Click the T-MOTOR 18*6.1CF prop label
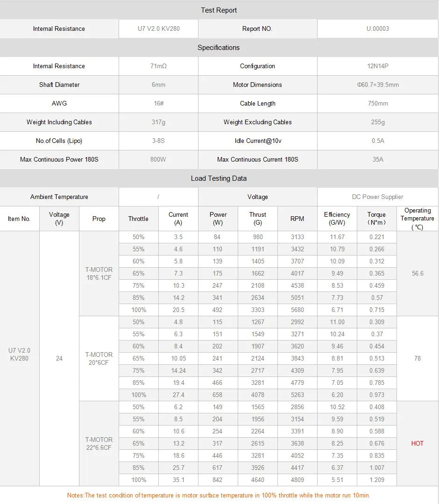This screenshot has height=504, width=439. (x=99, y=273)
